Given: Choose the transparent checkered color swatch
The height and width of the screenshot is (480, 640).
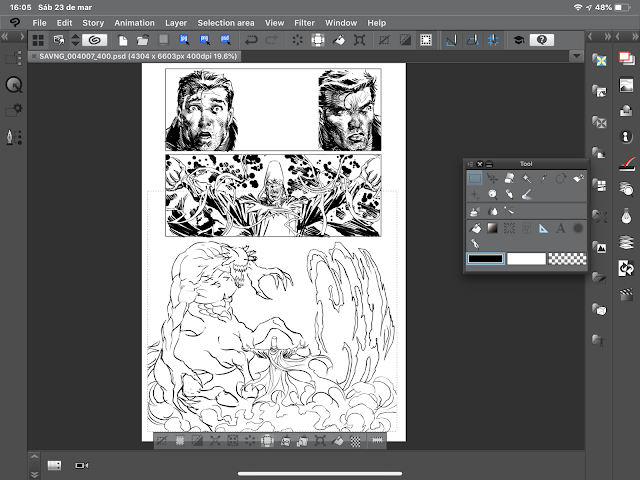Looking at the screenshot, I should tap(567, 258).
